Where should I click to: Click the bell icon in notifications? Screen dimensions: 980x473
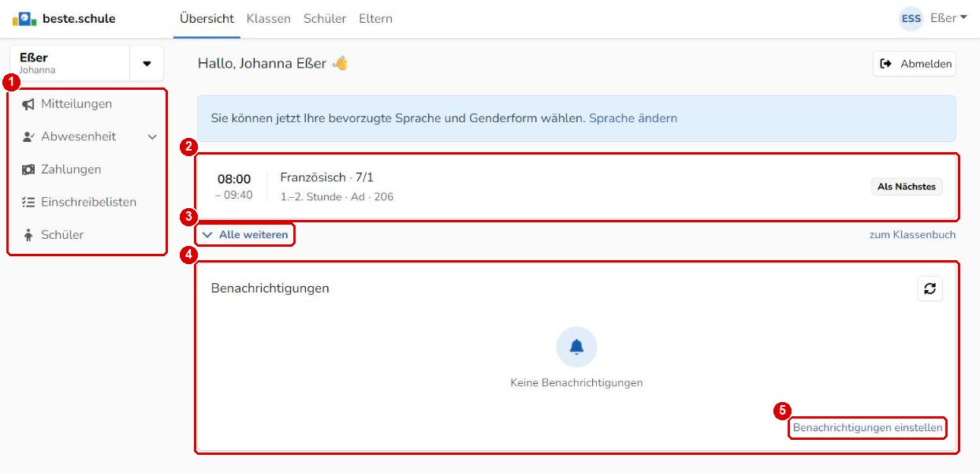[576, 347]
